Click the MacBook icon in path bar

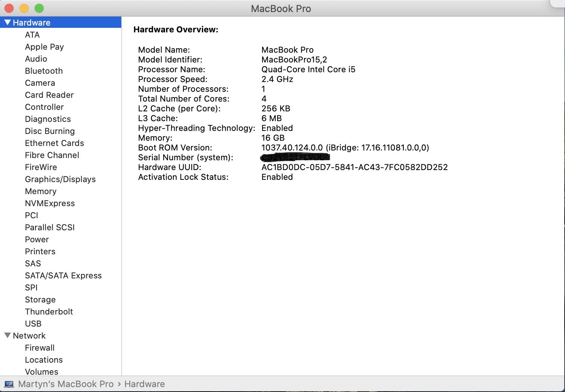9,384
